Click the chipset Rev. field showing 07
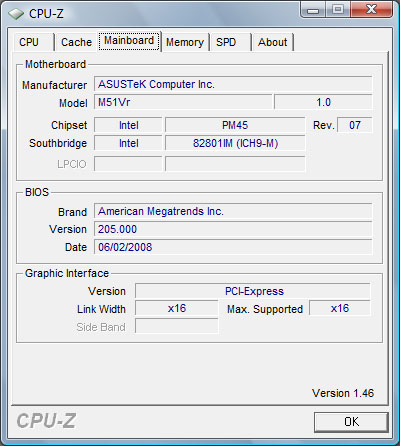 (x=355, y=125)
